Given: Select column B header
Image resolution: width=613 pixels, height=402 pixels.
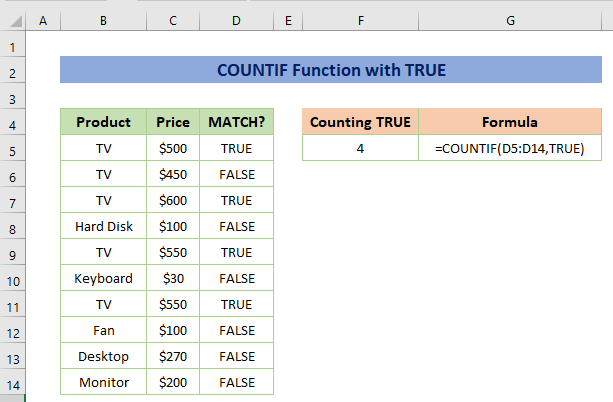Looking at the screenshot, I should click(104, 20).
